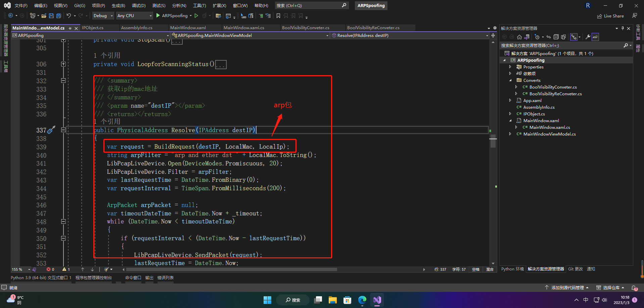Collapse the Converts folder node
Viewport: 644px width, 308px height.
(x=510, y=80)
